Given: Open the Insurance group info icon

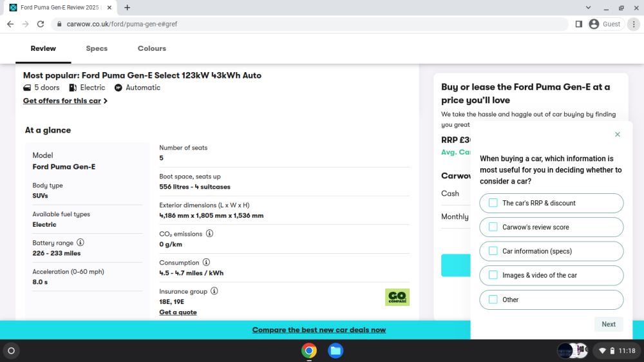Looking at the screenshot, I should coord(214,291).
